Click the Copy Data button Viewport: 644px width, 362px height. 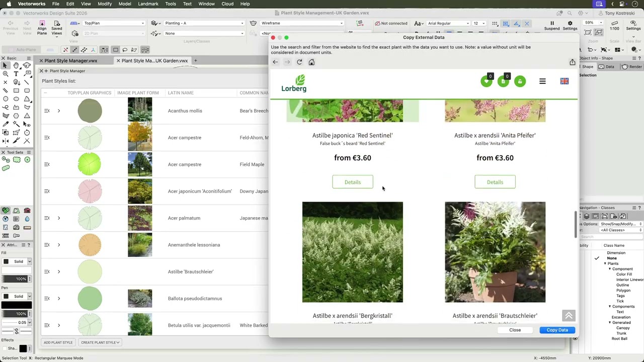(557, 330)
